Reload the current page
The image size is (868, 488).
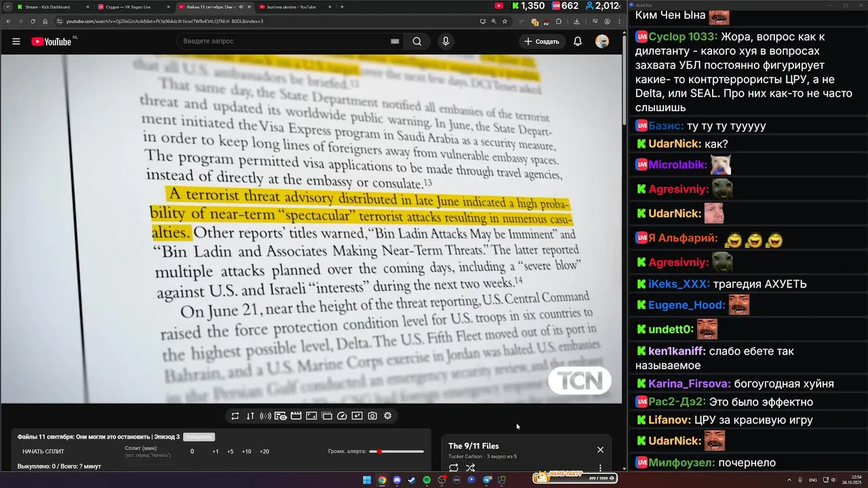[33, 21]
